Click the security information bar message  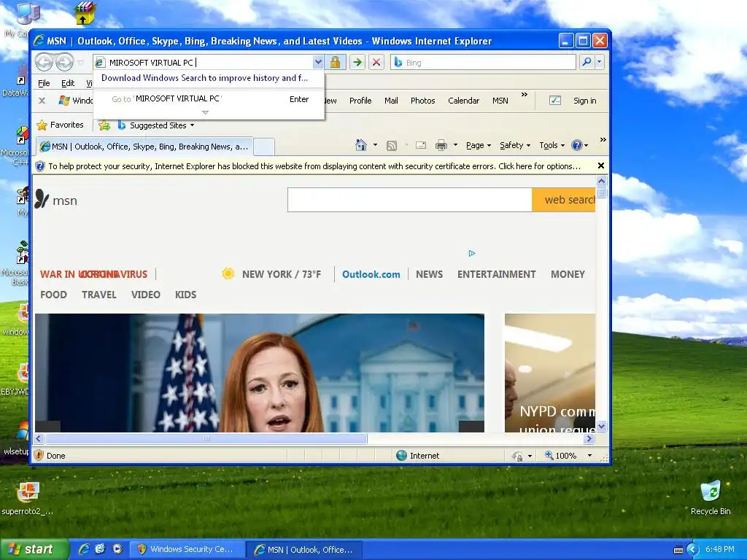[x=314, y=166]
